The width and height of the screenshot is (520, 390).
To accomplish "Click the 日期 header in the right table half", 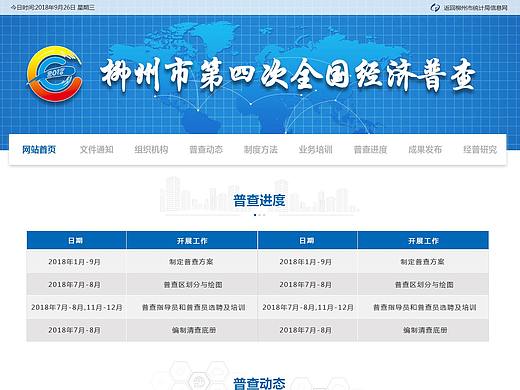I will 307,241.
